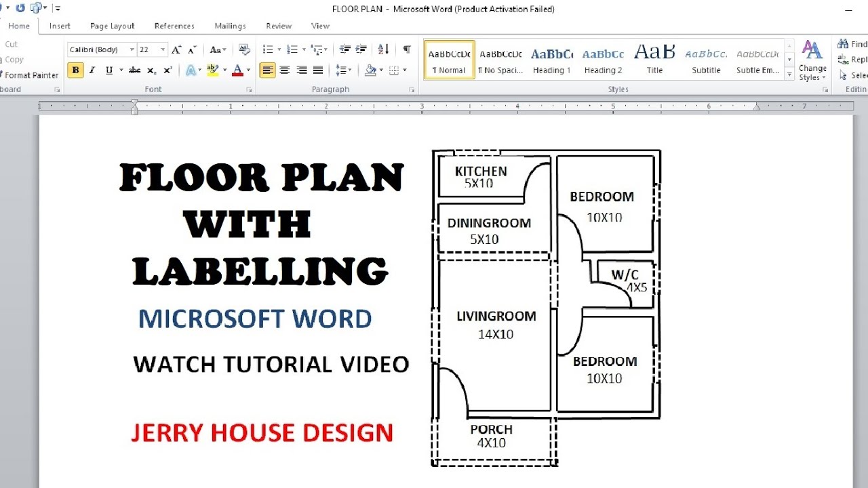868x488 pixels.
Task: Click the Multilevel List icon
Action: coord(316,49)
